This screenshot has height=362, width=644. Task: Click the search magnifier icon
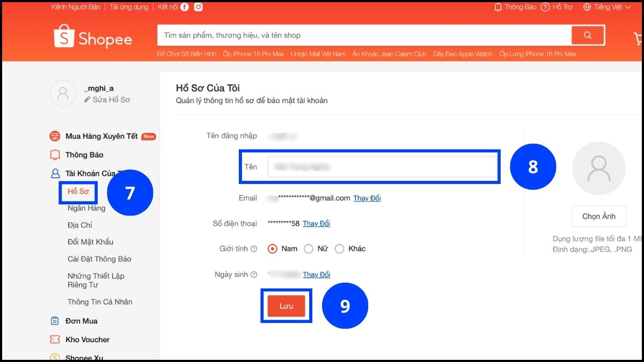pos(588,35)
